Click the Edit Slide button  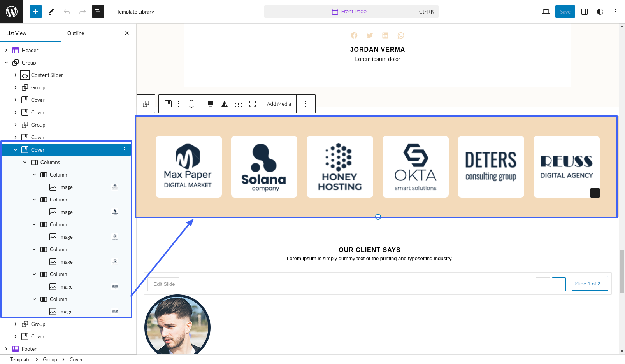[164, 284]
